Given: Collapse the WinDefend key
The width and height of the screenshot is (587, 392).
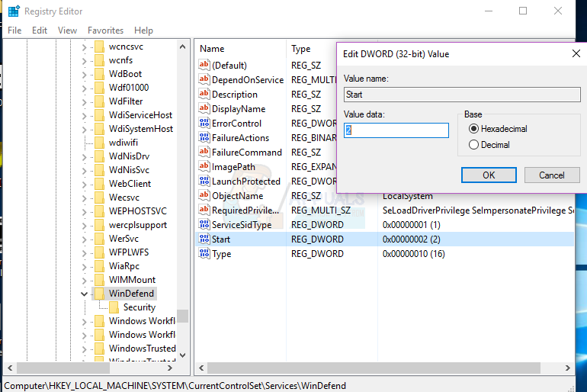Looking at the screenshot, I should 84,294.
